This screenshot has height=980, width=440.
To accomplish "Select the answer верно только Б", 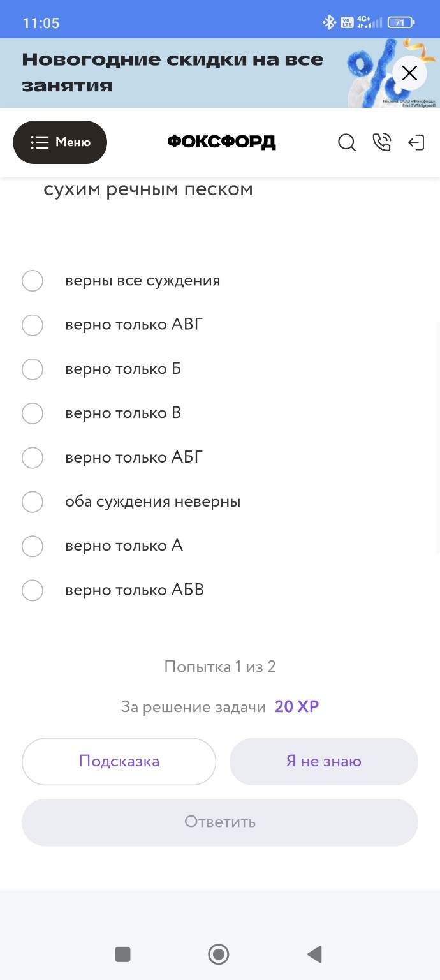I will tap(33, 369).
